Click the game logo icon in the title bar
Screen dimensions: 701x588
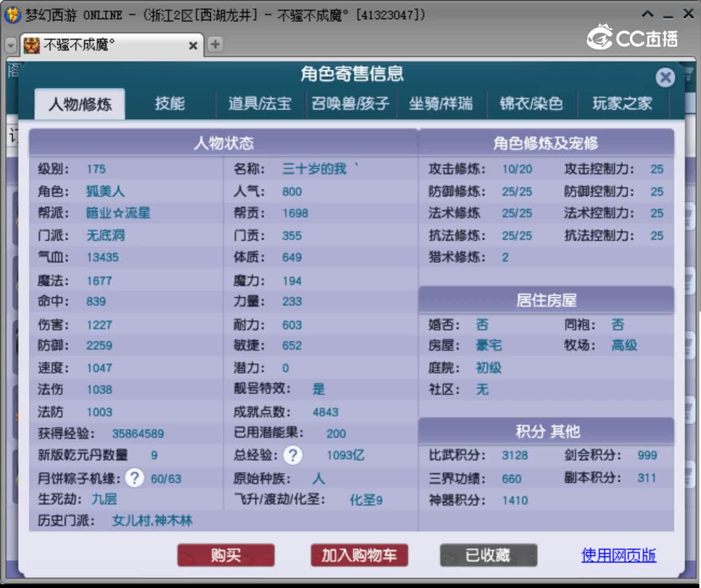(x=12, y=15)
